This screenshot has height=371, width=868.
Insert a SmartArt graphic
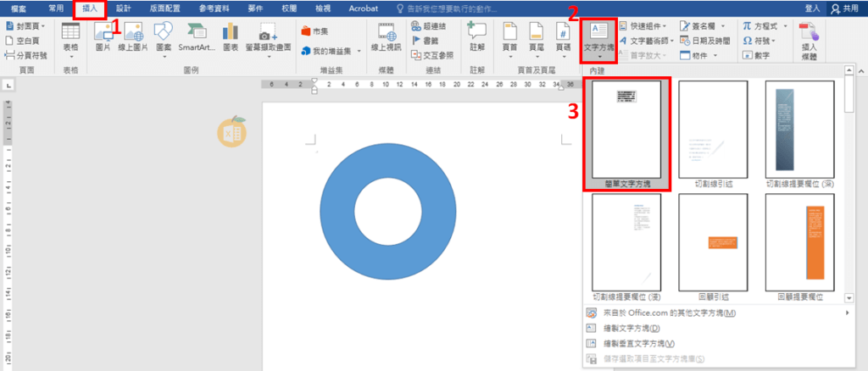pyautogui.click(x=197, y=36)
